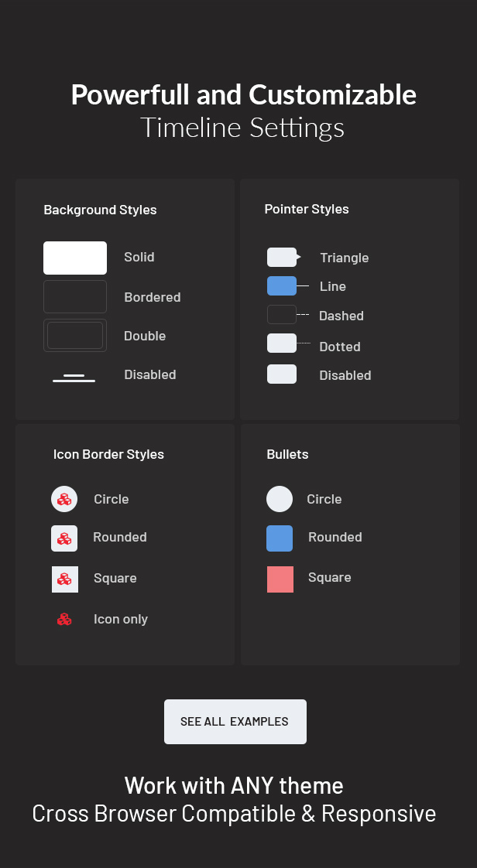This screenshot has width=477, height=868.
Task: Select the Bordered background style box
Action: point(75,297)
